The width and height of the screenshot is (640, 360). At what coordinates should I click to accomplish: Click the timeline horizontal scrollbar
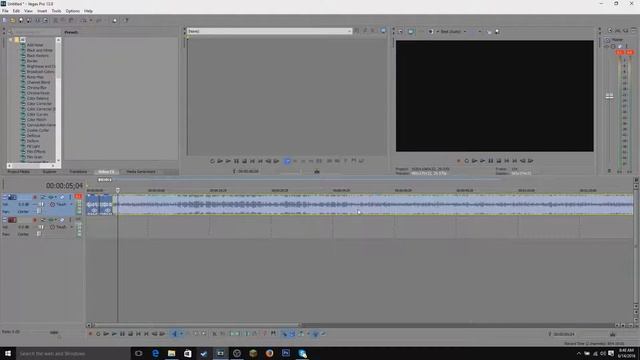pyautogui.click(x=197, y=325)
